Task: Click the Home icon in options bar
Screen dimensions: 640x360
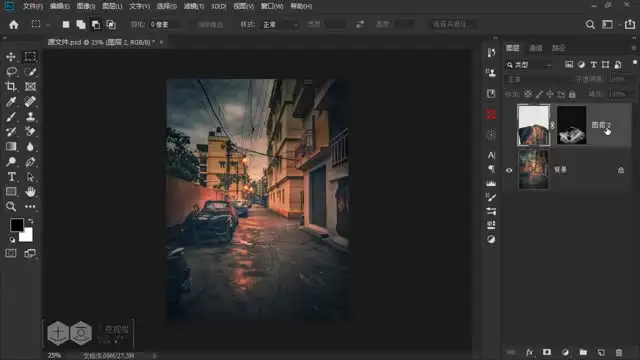Action: (14, 24)
